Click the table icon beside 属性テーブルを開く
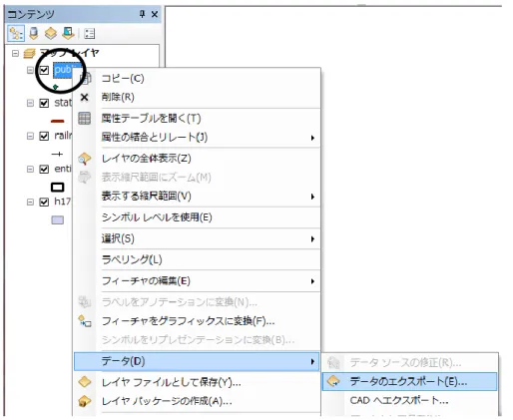513x420 pixels. click(x=85, y=118)
